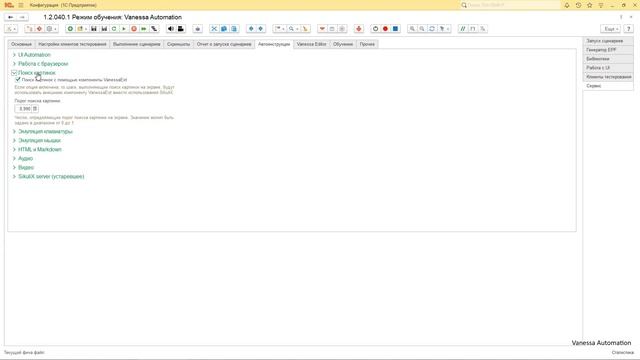This screenshot has width=640, height=360.
Task: Open history clock icon in title bar
Action: point(578,5)
